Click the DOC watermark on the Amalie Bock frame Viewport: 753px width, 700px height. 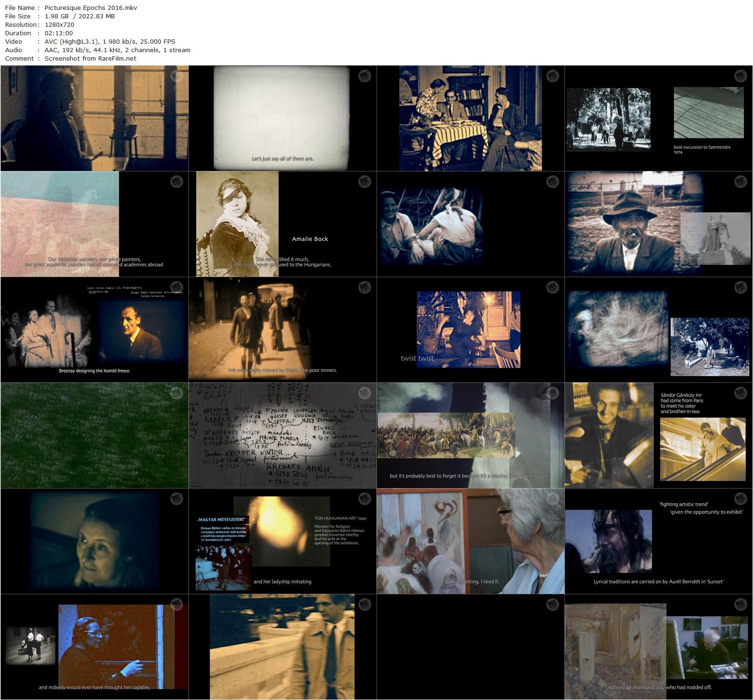coord(364,181)
